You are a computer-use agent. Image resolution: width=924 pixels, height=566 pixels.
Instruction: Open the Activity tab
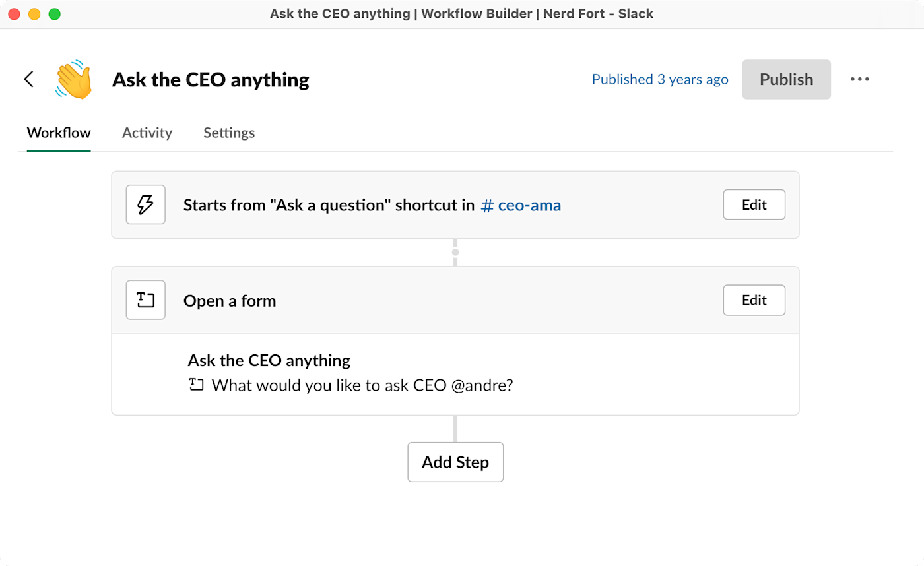pyautogui.click(x=147, y=133)
